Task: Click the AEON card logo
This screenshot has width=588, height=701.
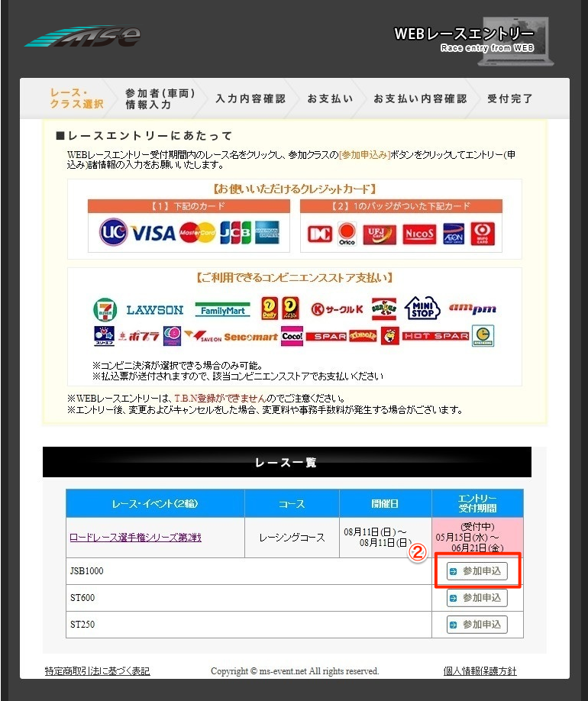Action: (454, 234)
